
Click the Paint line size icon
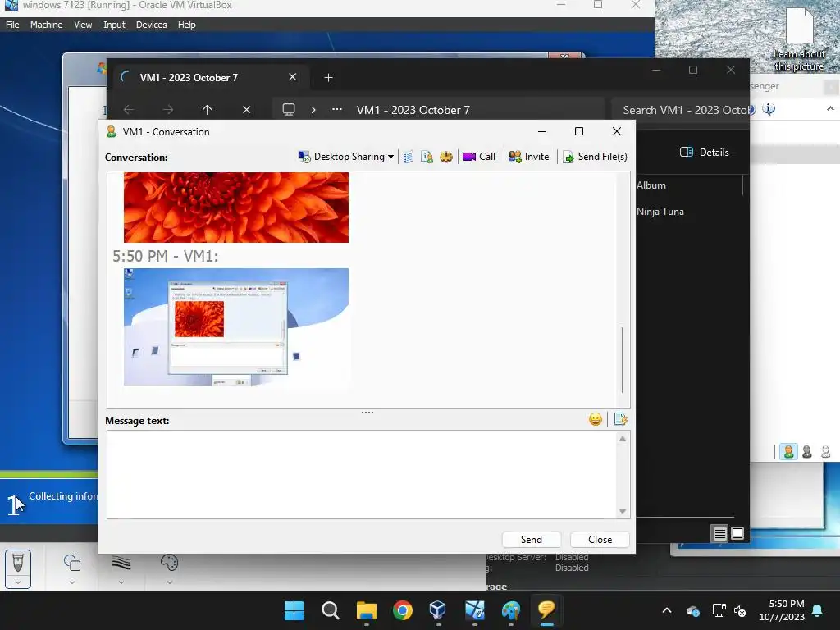pyautogui.click(x=121, y=563)
